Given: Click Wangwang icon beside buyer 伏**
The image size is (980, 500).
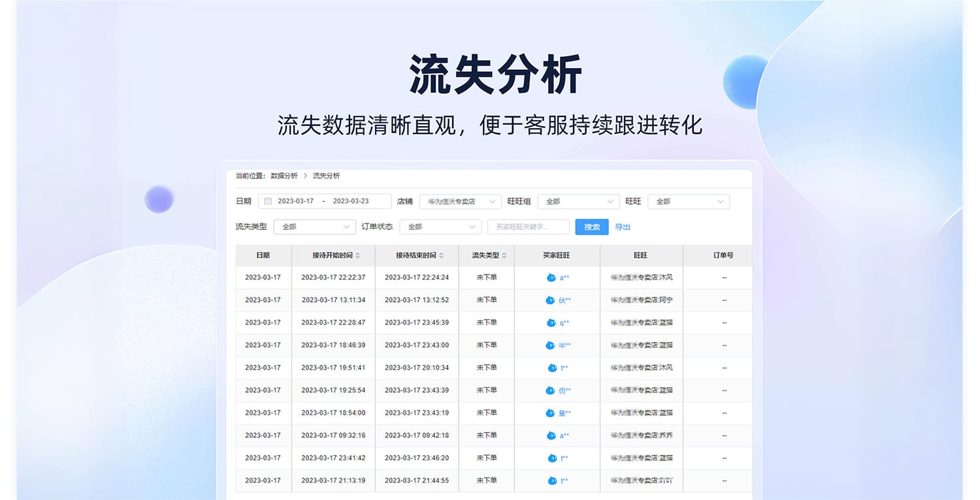Looking at the screenshot, I should pyautogui.click(x=550, y=300).
